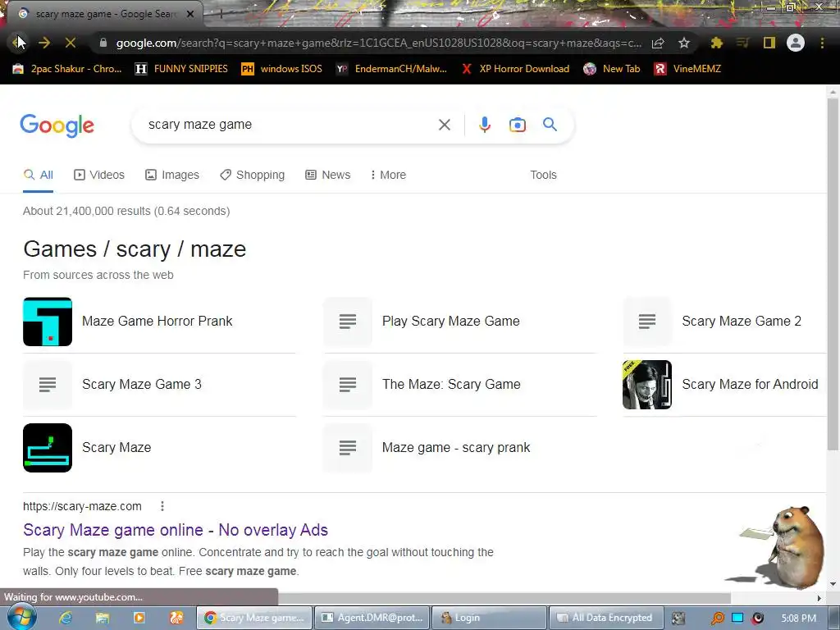Open Scary Maze Game 2 entry

pyautogui.click(x=724, y=322)
